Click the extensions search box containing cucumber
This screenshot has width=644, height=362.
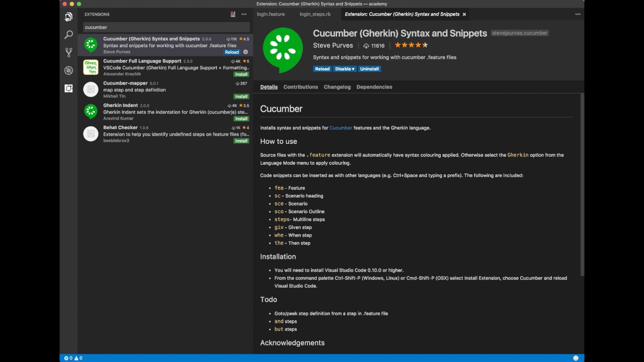point(166,27)
